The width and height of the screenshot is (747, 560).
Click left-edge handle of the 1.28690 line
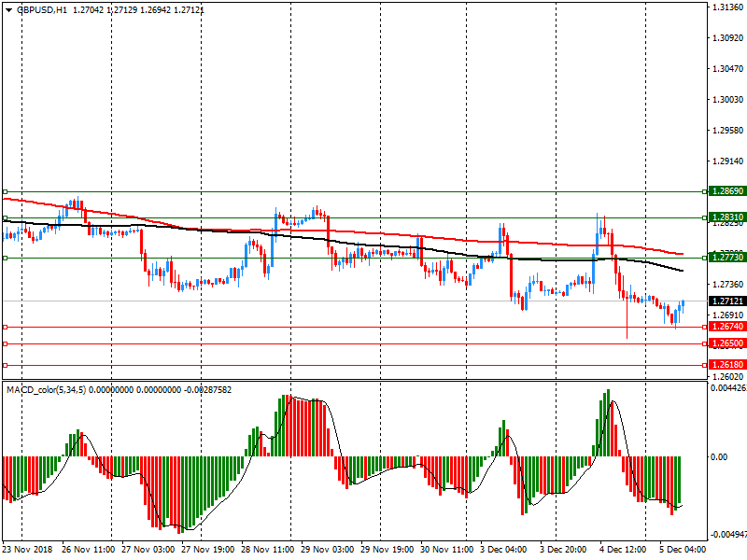tap(5, 191)
